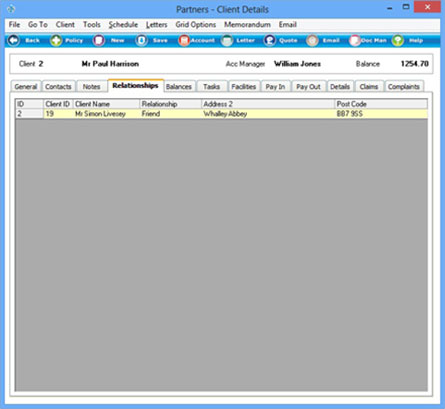Open the Memorandum menu
Viewport: 445px width, 409px height.
click(247, 25)
